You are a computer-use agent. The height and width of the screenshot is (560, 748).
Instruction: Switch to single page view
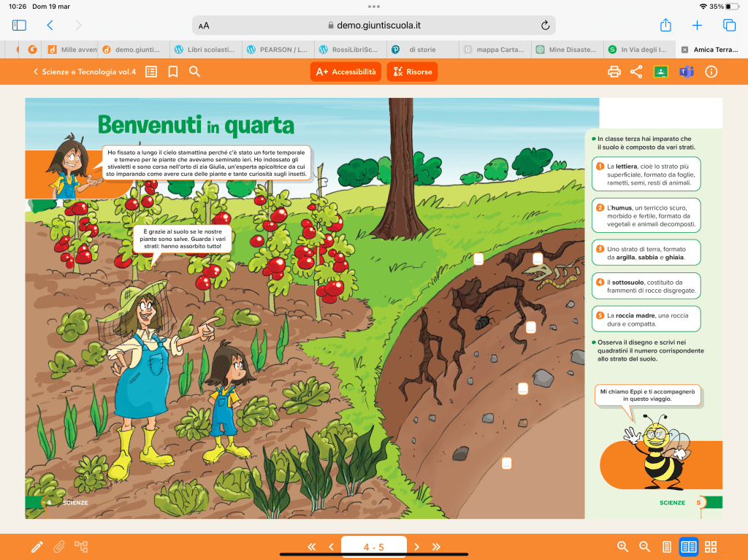[666, 546]
